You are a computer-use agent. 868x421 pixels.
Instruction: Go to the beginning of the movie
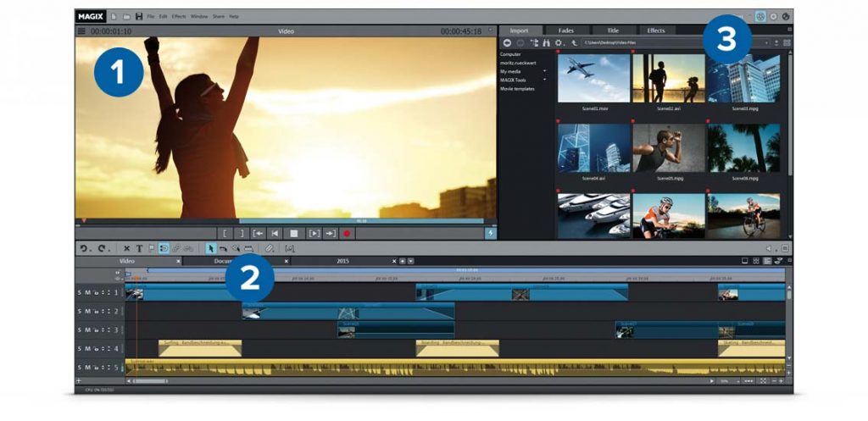[x=275, y=234]
